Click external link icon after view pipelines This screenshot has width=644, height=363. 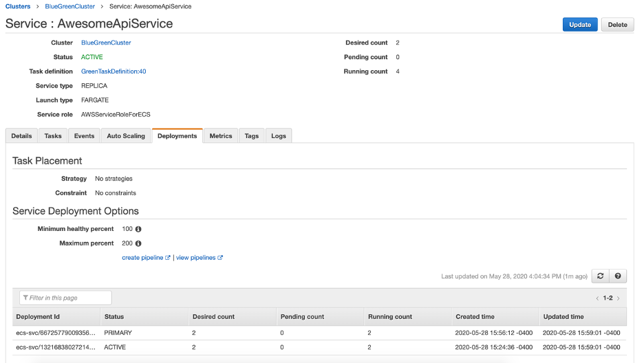[x=220, y=258]
